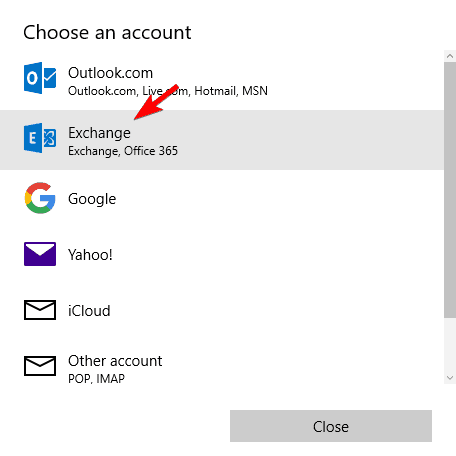Choose the iCloud account name

[x=89, y=311]
